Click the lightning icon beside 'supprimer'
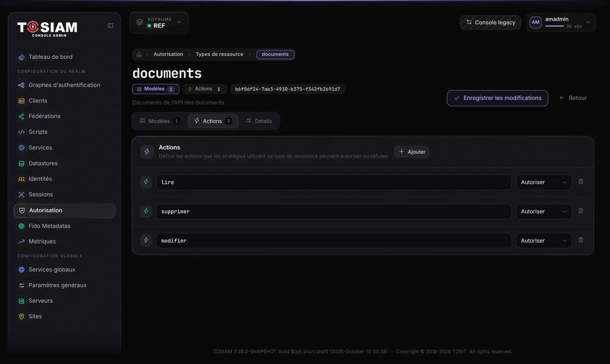This screenshot has width=610, height=364. coord(146,211)
